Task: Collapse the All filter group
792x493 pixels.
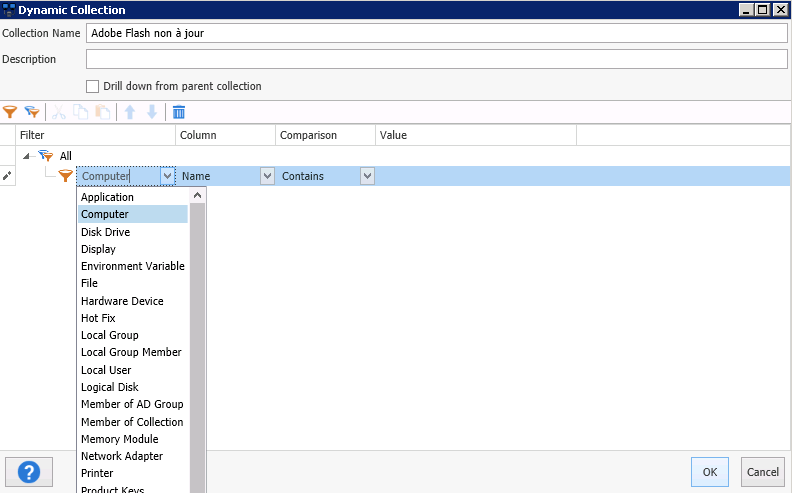Action: (x=26, y=155)
